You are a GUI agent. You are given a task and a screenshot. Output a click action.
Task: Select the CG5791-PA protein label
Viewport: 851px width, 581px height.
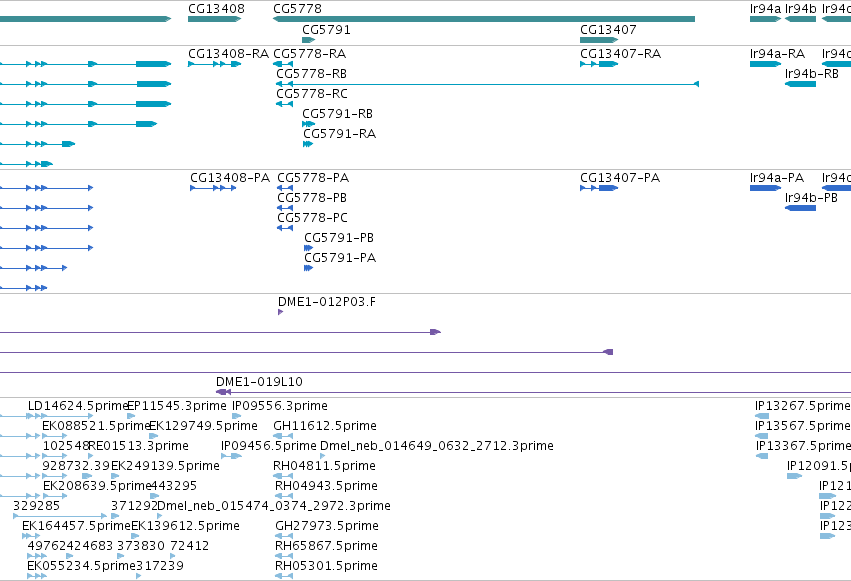(x=340, y=258)
